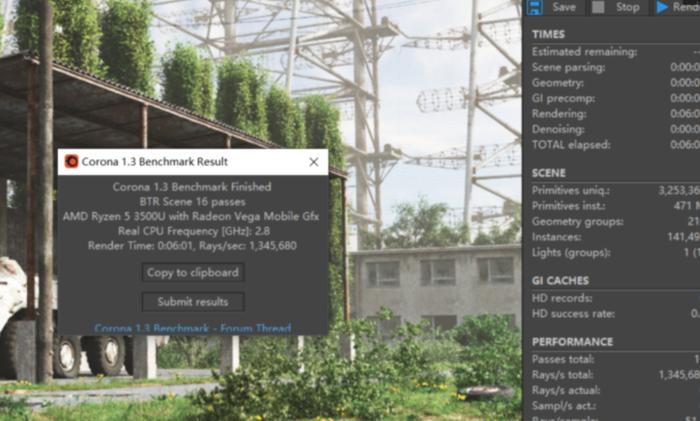The width and height of the screenshot is (700, 421).
Task: Click the Submit results button
Action: click(193, 302)
